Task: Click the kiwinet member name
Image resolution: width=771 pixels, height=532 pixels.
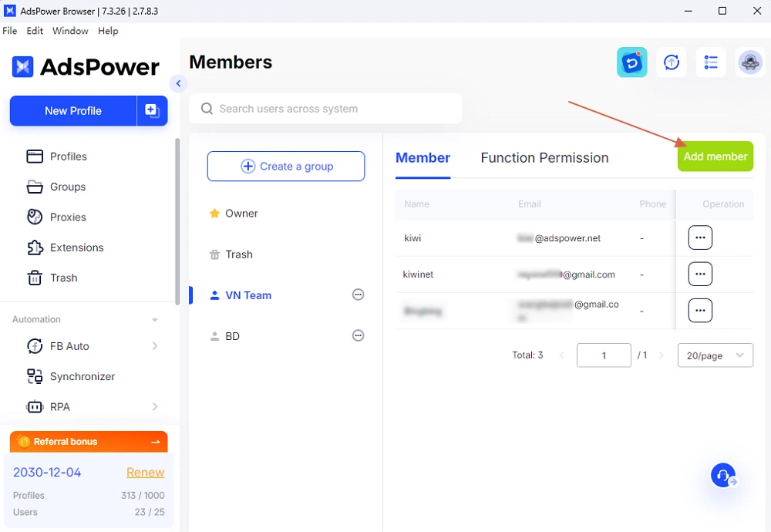Action: point(418,274)
